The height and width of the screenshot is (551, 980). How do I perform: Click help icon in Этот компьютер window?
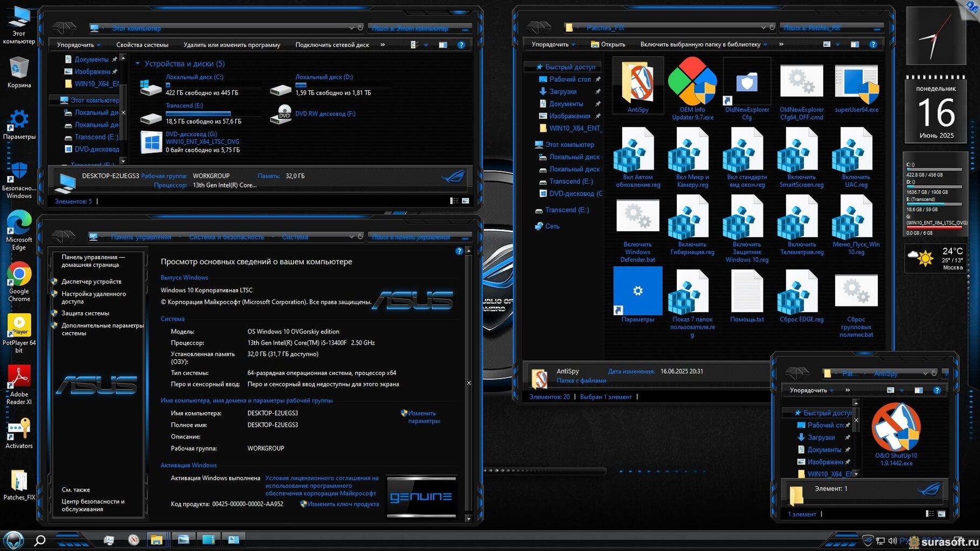pos(461,45)
